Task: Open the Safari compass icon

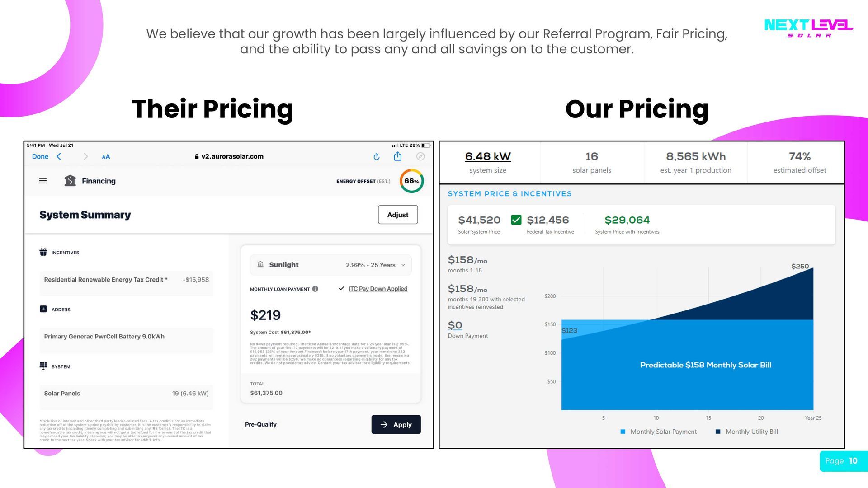Action: (420, 156)
